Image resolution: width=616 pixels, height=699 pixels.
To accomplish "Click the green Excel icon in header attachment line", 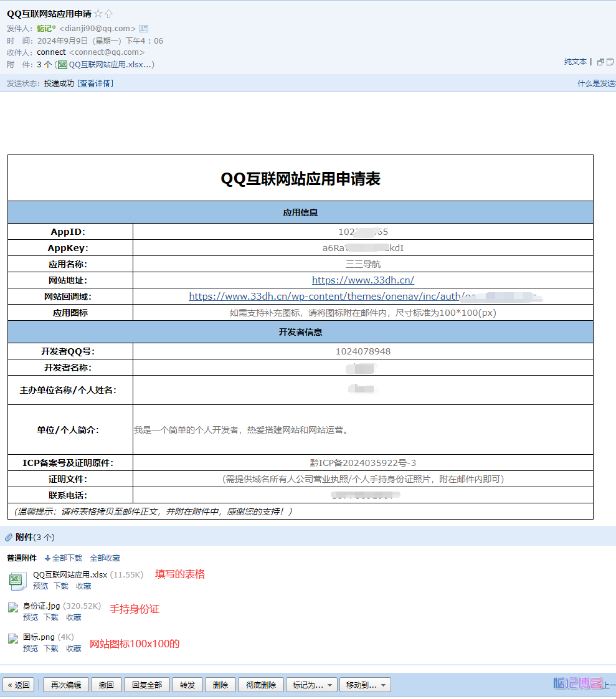I will pos(63,65).
